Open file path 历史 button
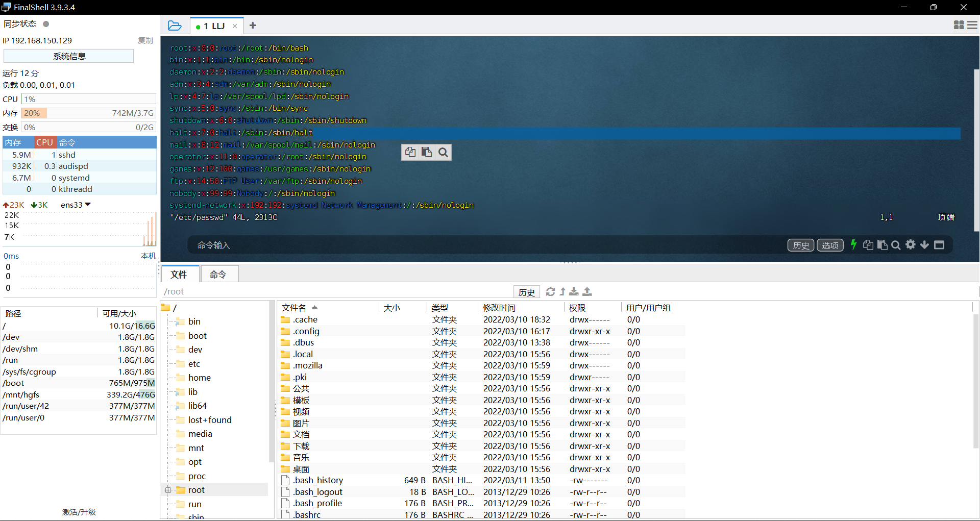The width and height of the screenshot is (980, 521). (x=527, y=292)
